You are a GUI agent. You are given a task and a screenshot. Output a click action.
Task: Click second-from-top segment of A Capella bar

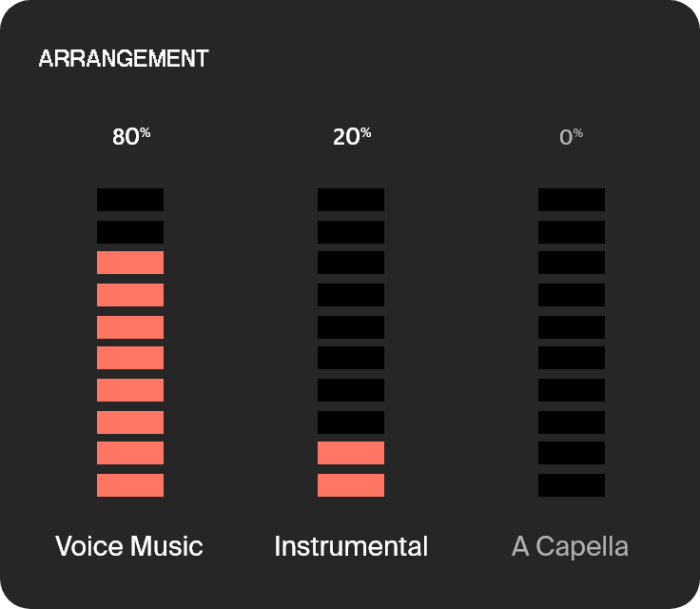click(572, 232)
